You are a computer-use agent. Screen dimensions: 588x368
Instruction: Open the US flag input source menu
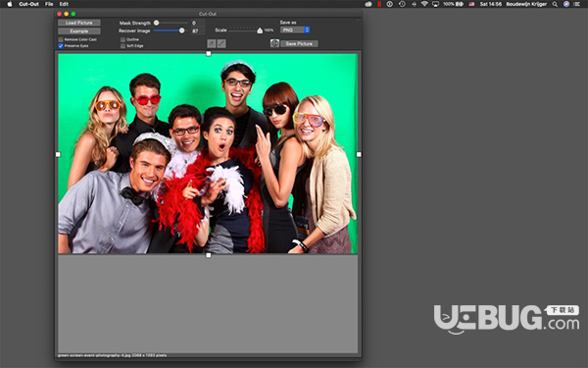tap(471, 4)
